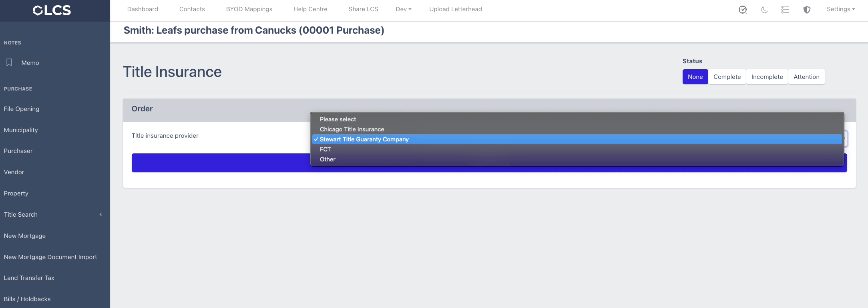Set status to Attention
Viewport: 868px width, 308px height.
pyautogui.click(x=806, y=77)
